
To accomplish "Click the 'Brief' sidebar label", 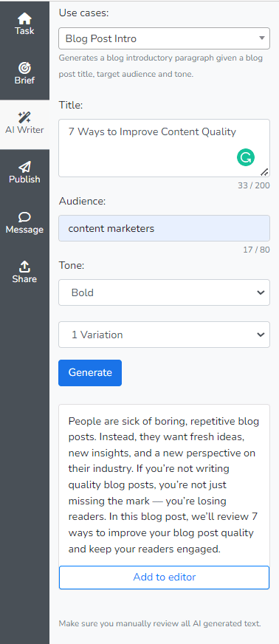I will pos(24,80).
